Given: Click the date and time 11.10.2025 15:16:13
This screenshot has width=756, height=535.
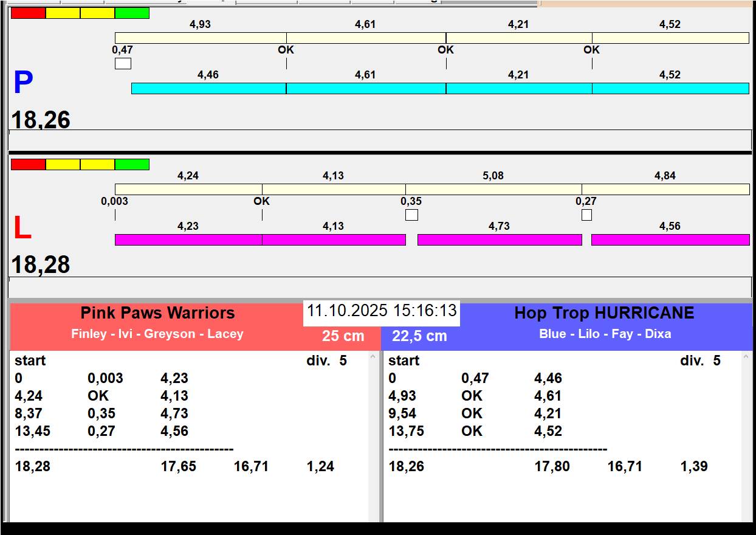Looking at the screenshot, I should (382, 311).
